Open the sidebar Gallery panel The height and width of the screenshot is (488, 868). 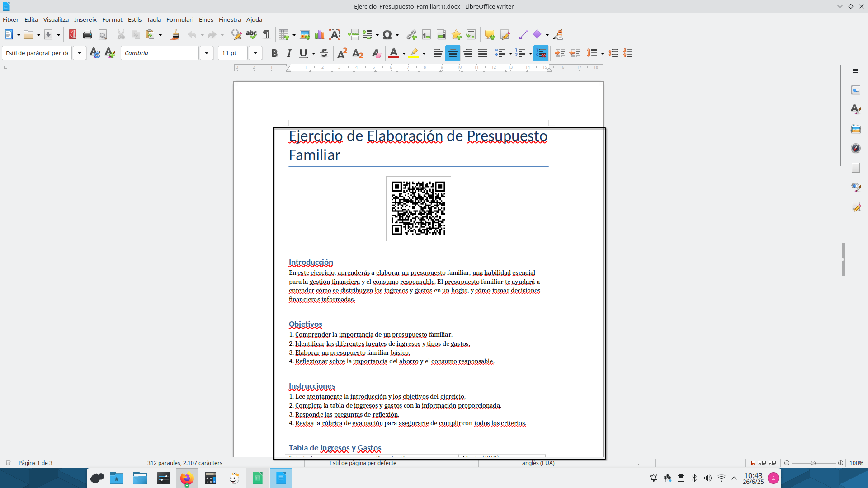(855, 129)
